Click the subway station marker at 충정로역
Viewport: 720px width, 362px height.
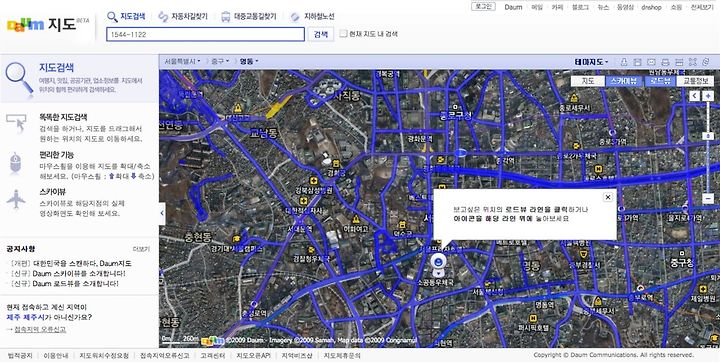pyautogui.click(x=253, y=304)
